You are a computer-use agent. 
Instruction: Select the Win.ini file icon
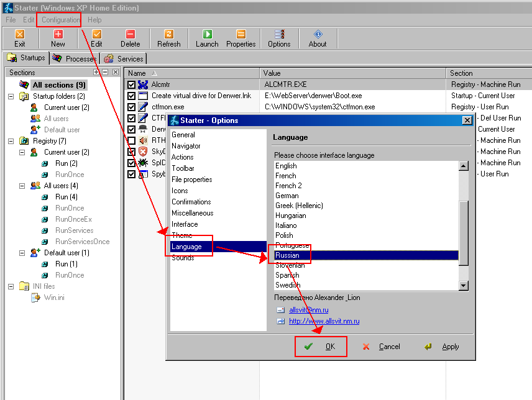(35, 298)
